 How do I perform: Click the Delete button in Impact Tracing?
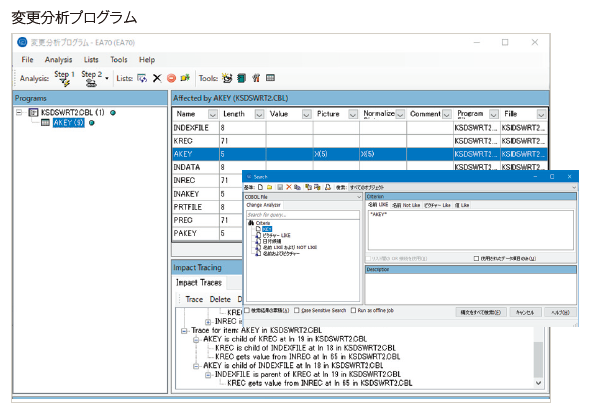tap(220, 299)
